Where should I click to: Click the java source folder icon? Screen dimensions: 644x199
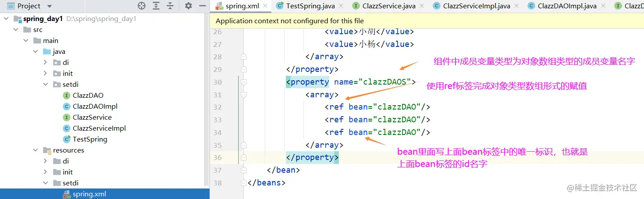tap(47, 52)
